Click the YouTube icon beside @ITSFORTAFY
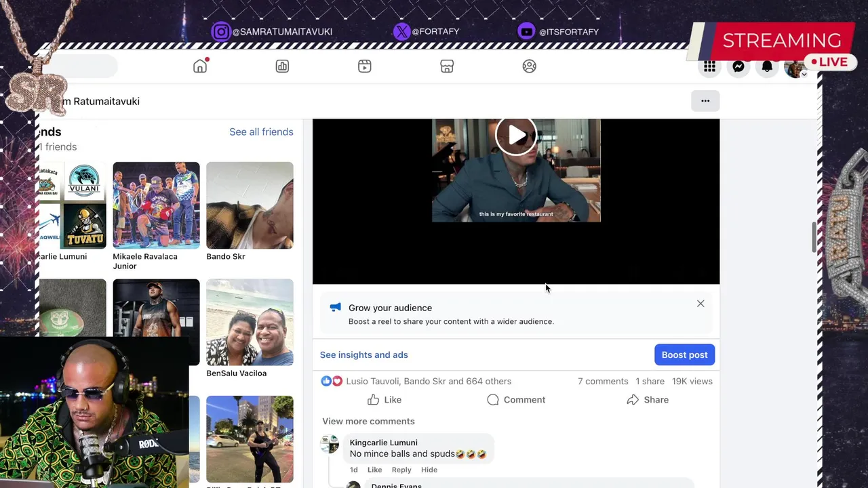The width and height of the screenshot is (868, 488). 526,31
